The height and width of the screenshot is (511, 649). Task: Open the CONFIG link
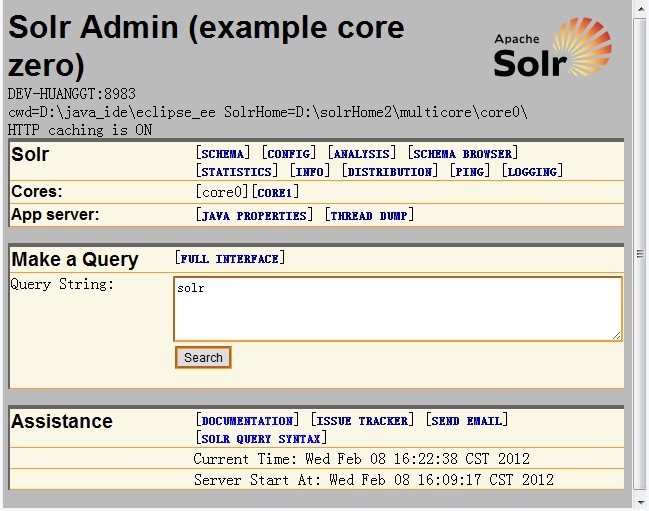coord(289,154)
